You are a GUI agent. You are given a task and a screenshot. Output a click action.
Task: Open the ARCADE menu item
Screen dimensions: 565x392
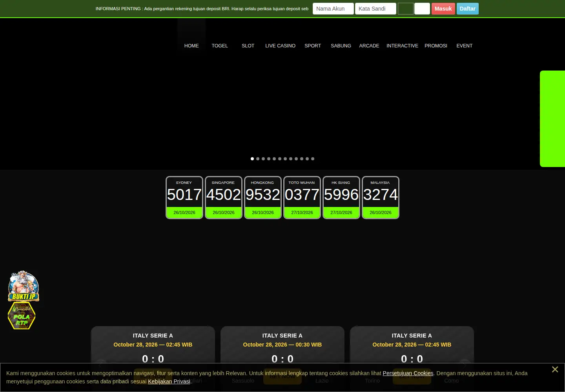pyautogui.click(x=369, y=46)
